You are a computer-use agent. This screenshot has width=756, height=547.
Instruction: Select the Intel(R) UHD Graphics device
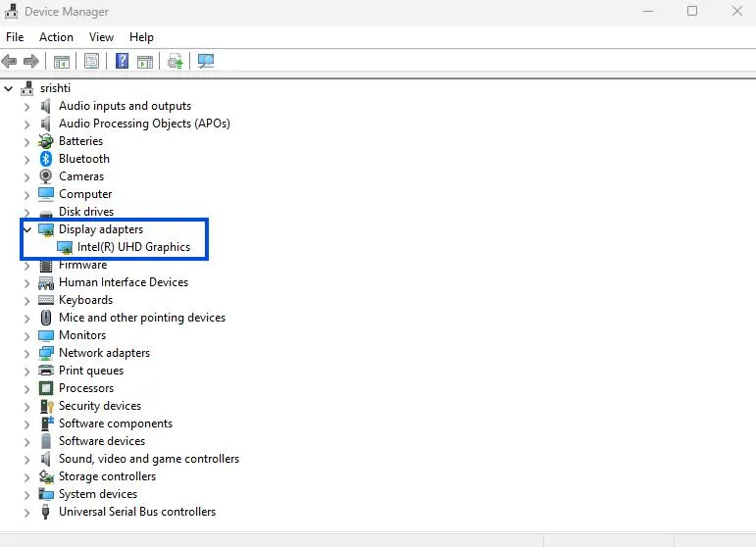(133, 247)
